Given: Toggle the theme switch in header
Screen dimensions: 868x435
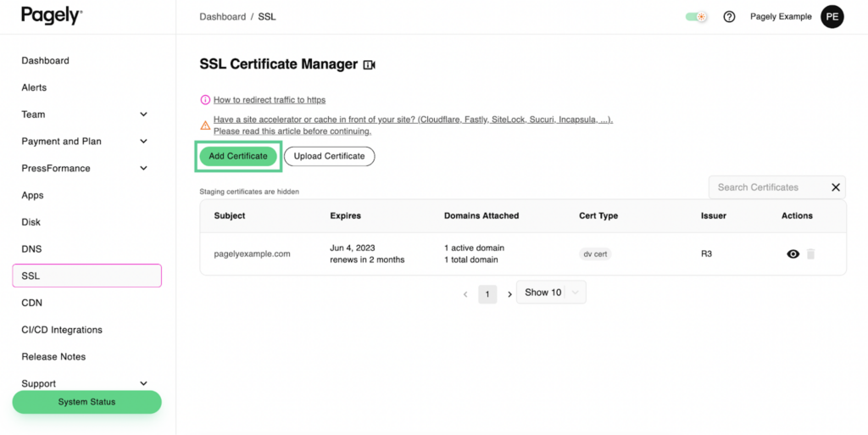Looking at the screenshot, I should [x=696, y=17].
